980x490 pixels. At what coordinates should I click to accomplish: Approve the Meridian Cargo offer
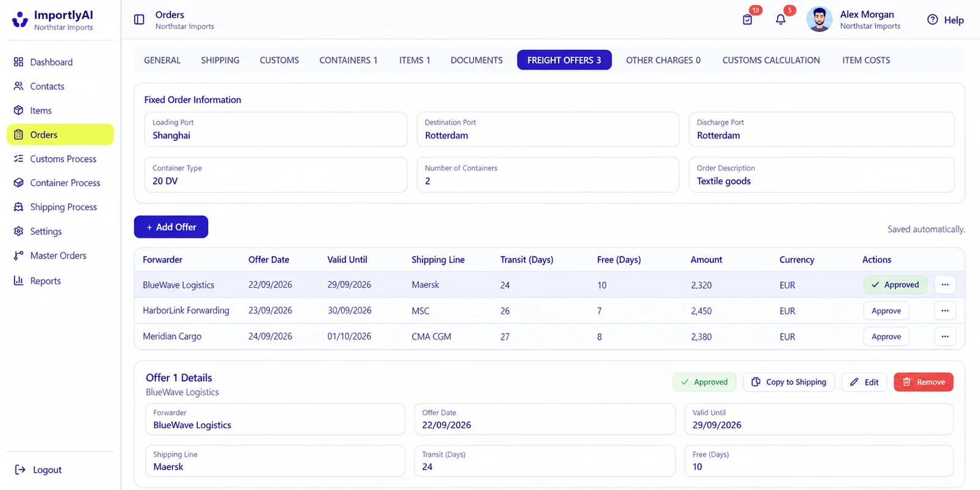coord(886,336)
